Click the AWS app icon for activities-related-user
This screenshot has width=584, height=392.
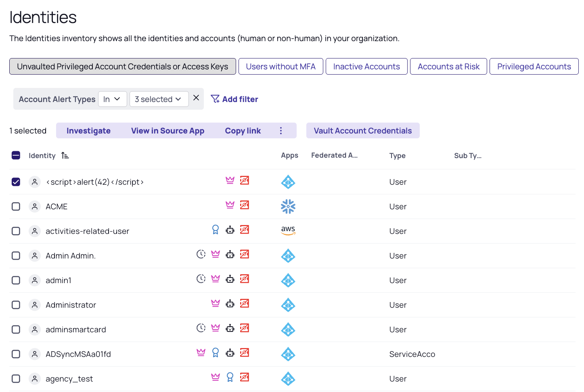coord(288,230)
